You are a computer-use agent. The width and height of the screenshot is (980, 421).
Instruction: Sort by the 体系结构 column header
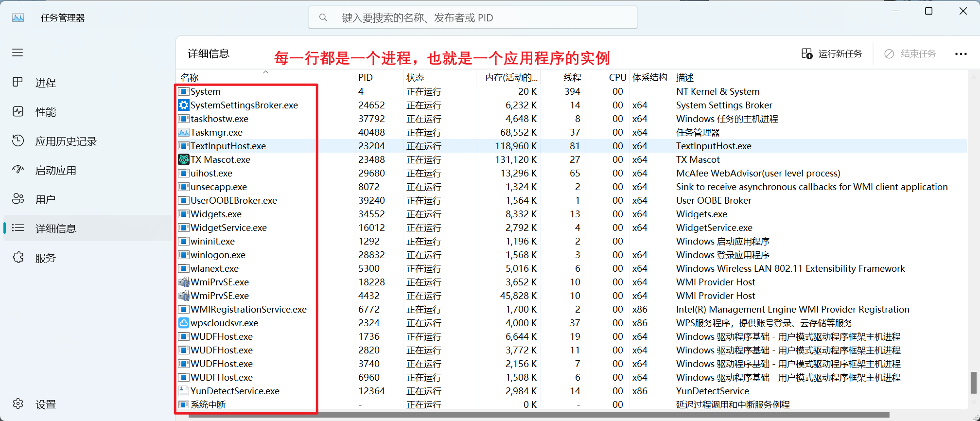coord(651,77)
